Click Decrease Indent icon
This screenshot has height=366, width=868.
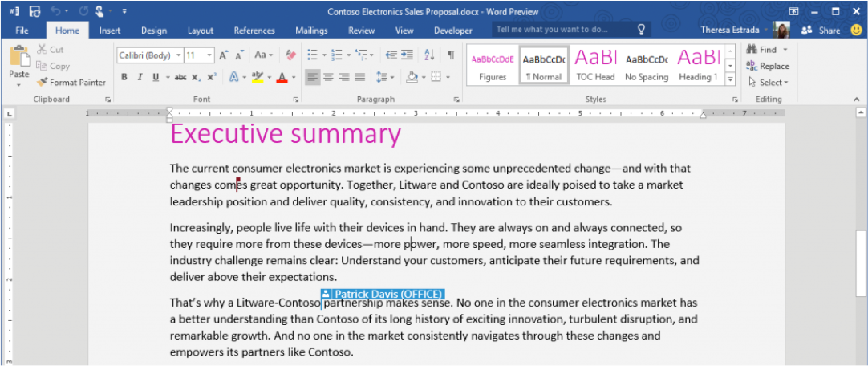(391, 55)
